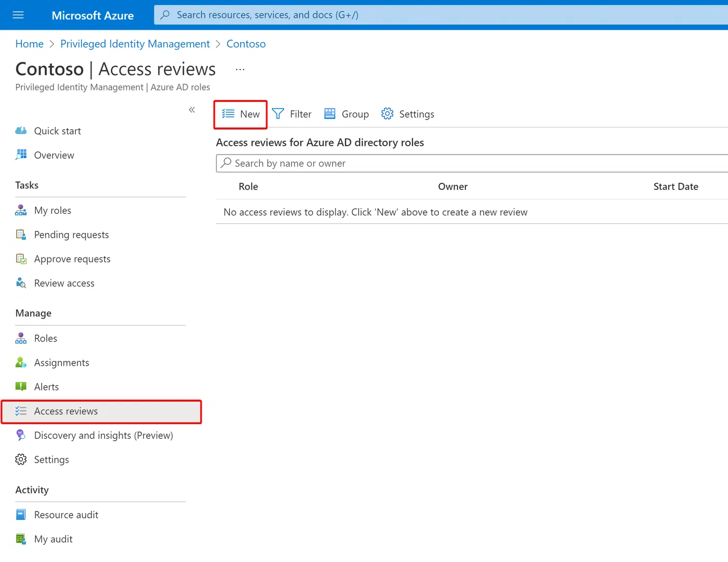Go to My roles
This screenshot has width=728, height=562.
53,210
